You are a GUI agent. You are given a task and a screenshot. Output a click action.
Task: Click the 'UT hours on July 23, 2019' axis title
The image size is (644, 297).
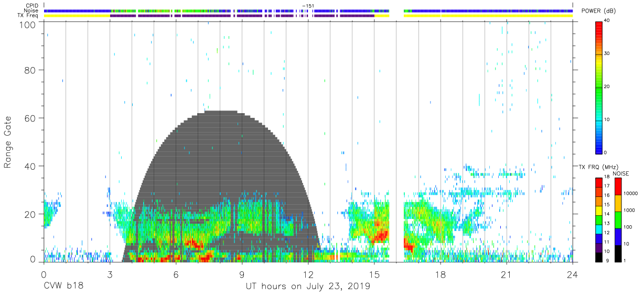coord(308,286)
